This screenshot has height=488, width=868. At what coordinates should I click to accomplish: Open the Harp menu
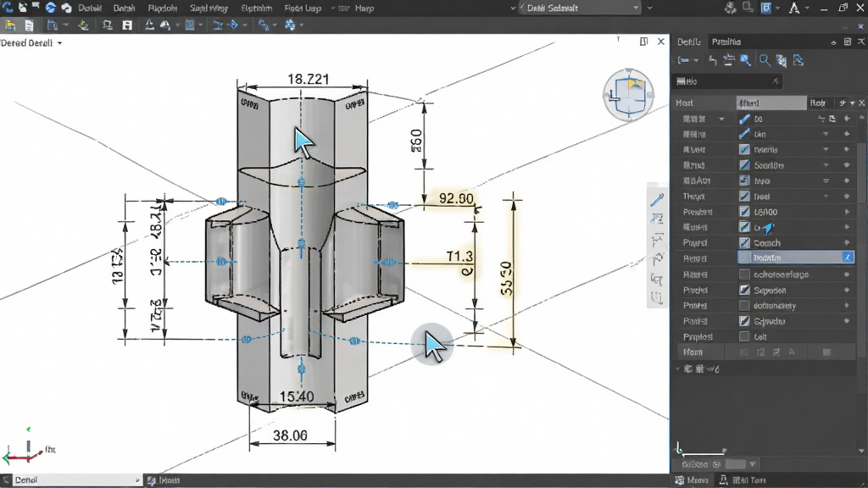pos(364,8)
